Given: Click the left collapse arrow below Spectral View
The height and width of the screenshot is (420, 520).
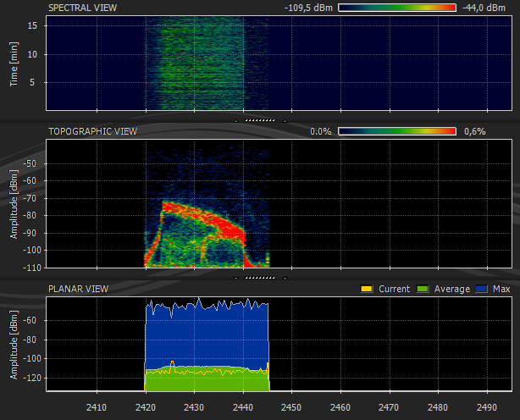Looking at the screenshot, I should (237, 121).
